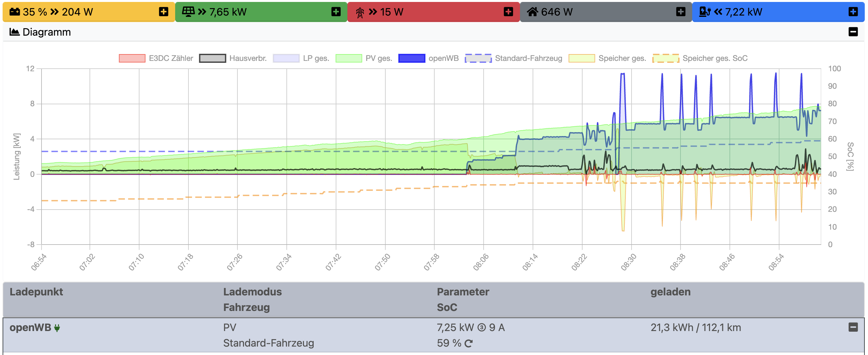This screenshot has height=355, width=868.
Task: Click the power pylon grid icon
Action: [360, 12]
